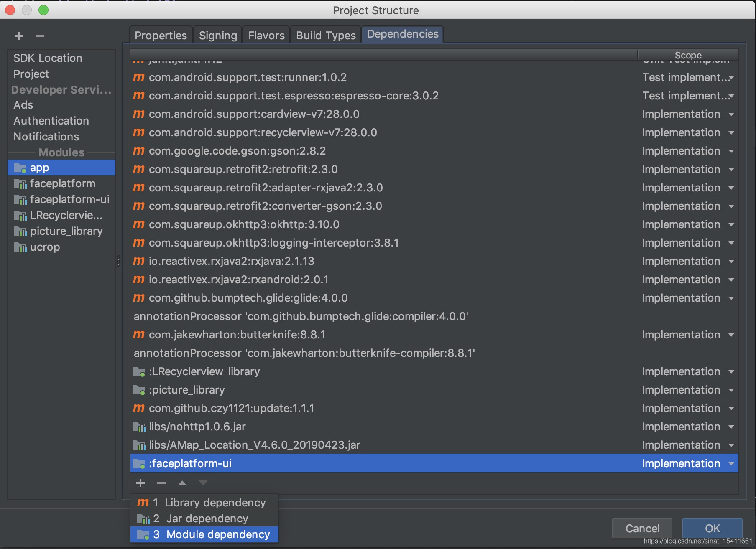756x549 pixels.
Task: Open scope dropdown for :picture_library
Action: pos(731,390)
